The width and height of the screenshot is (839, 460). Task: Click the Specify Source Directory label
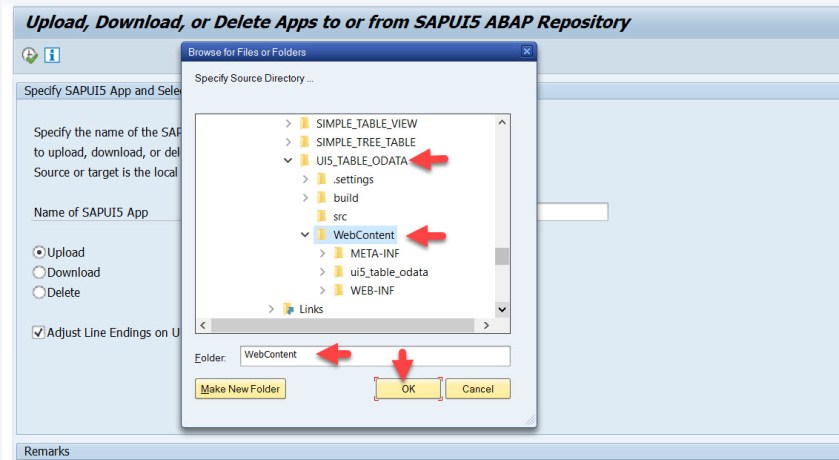[x=254, y=78]
